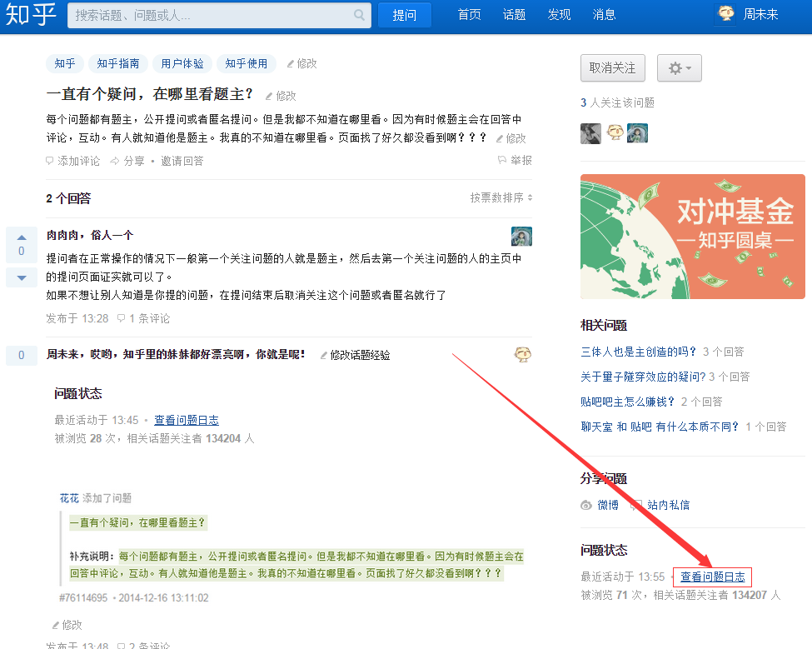Viewport: 812px width, 649px height.
Task: Open the 消息 messages menu item
Action: [x=604, y=14]
